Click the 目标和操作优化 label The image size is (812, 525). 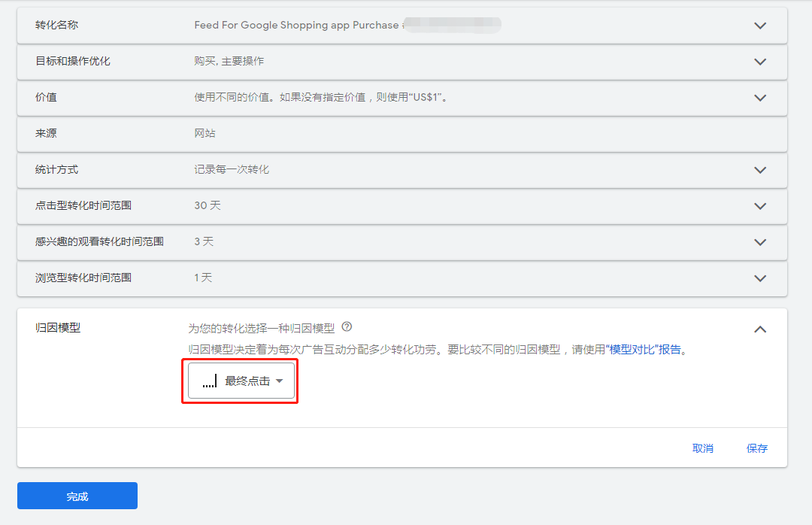tap(72, 61)
